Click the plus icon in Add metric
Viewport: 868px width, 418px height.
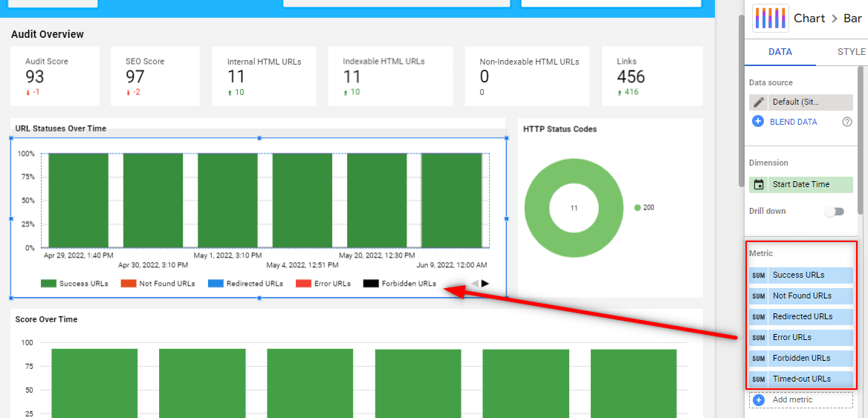coord(759,399)
